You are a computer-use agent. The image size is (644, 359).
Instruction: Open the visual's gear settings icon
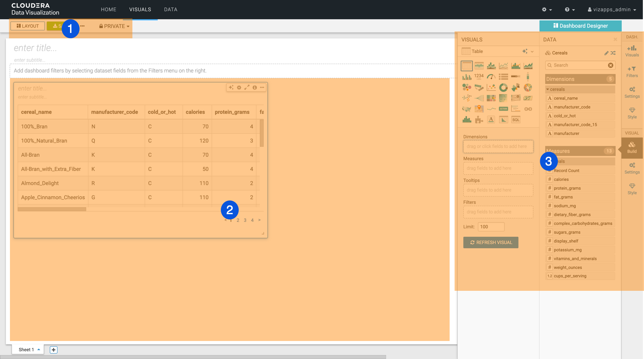tap(239, 88)
